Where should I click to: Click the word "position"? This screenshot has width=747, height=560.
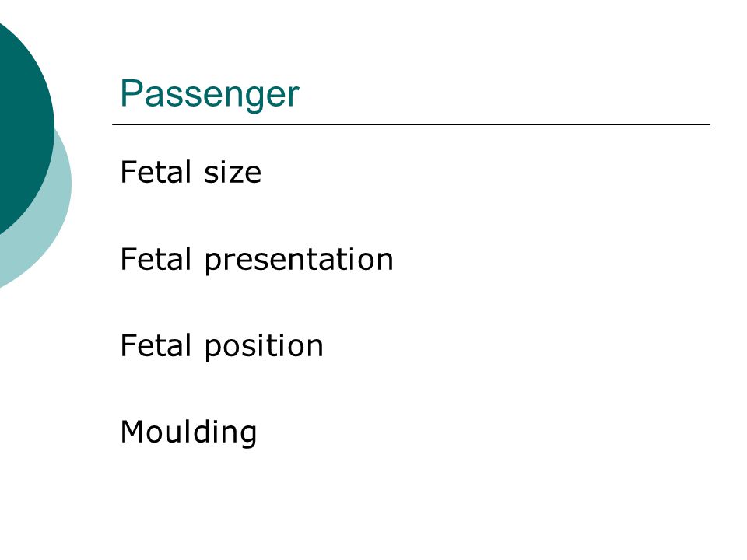(264, 347)
